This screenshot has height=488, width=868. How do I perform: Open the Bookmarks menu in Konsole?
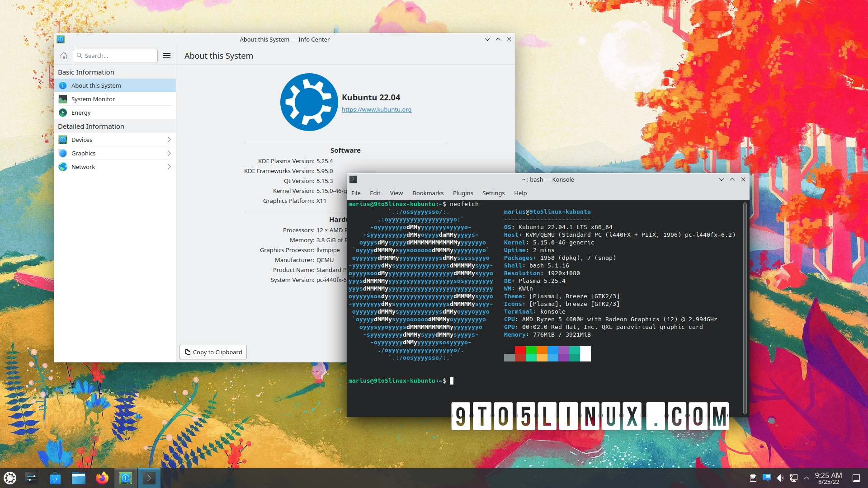tap(428, 193)
